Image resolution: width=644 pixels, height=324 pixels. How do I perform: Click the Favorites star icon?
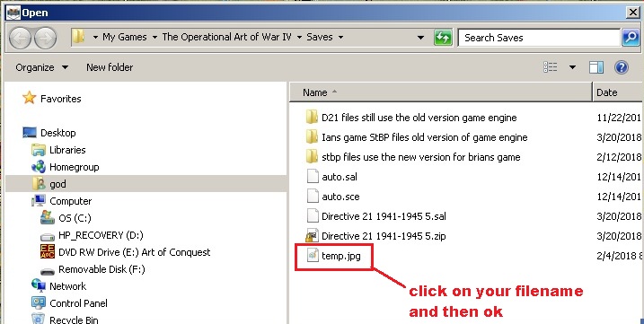tap(29, 98)
